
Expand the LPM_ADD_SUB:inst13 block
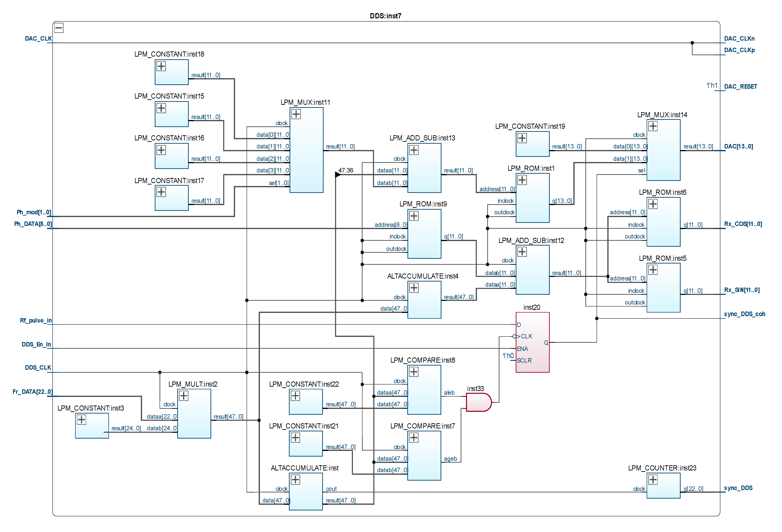pos(414,150)
